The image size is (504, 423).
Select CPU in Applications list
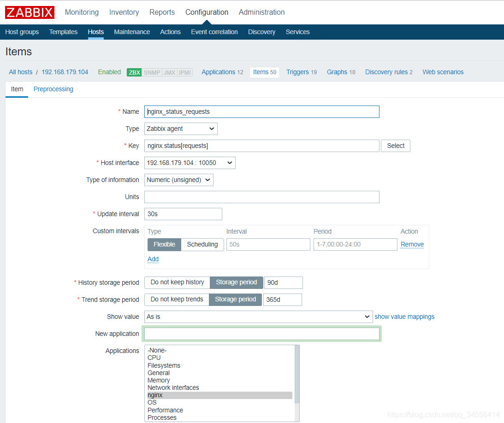pyautogui.click(x=220, y=358)
